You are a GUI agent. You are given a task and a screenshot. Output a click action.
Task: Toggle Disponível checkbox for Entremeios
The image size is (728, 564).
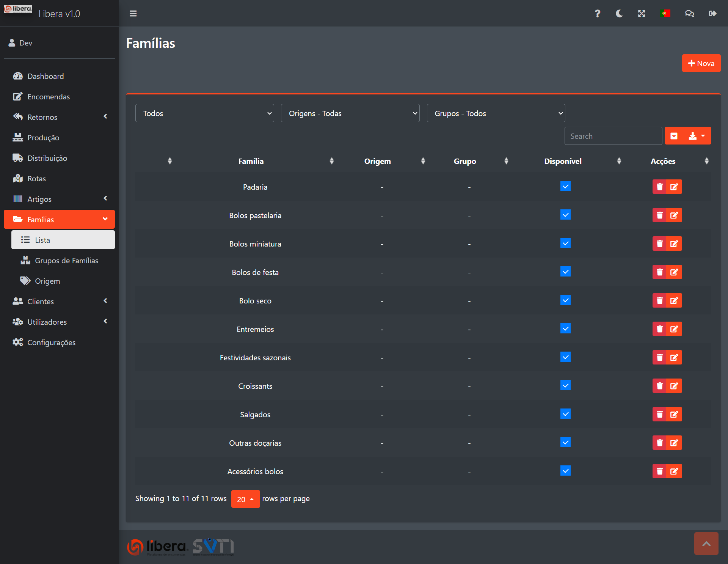coord(565,328)
